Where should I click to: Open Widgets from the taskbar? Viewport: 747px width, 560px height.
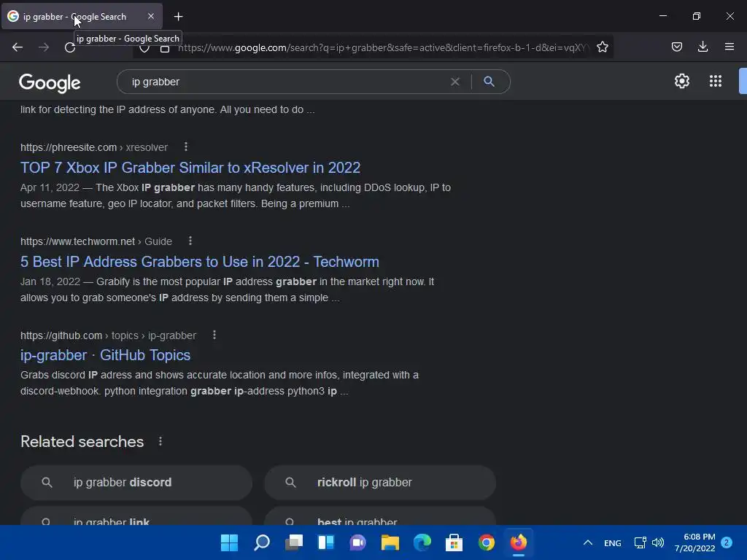tap(326, 542)
